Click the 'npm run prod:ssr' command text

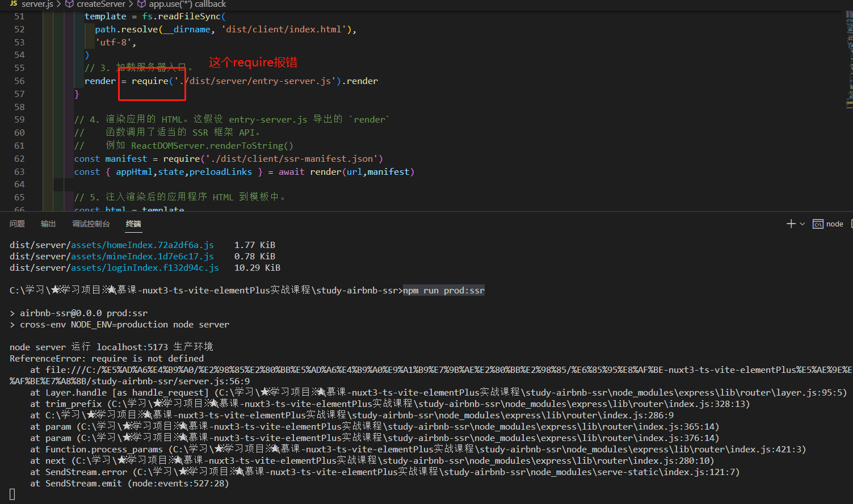pos(444,290)
